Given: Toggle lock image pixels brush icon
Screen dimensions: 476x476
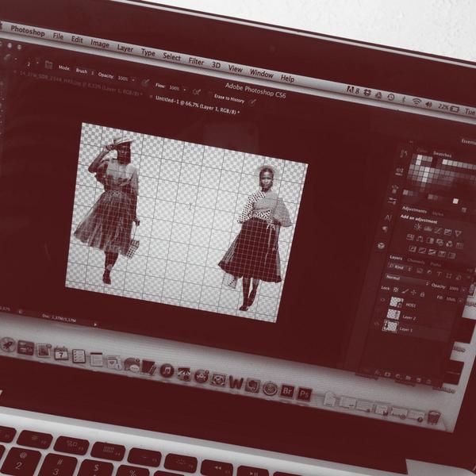Looking at the screenshot, I should 405,291.
